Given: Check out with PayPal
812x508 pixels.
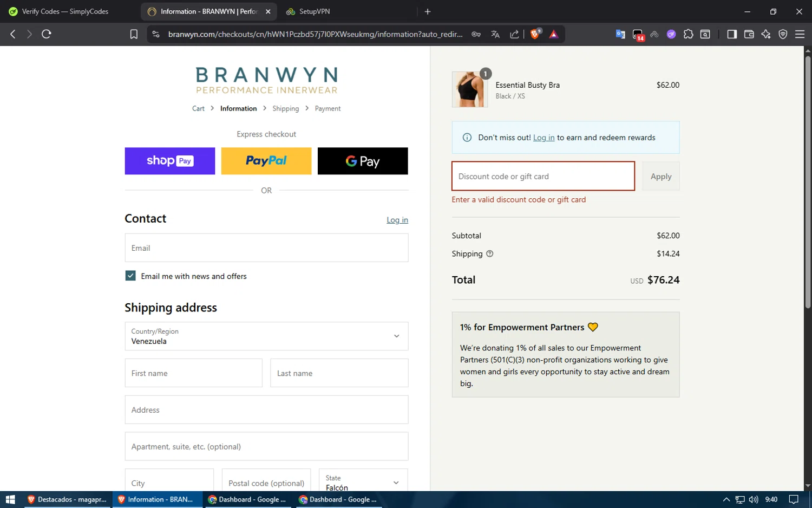Looking at the screenshot, I should coord(266,161).
